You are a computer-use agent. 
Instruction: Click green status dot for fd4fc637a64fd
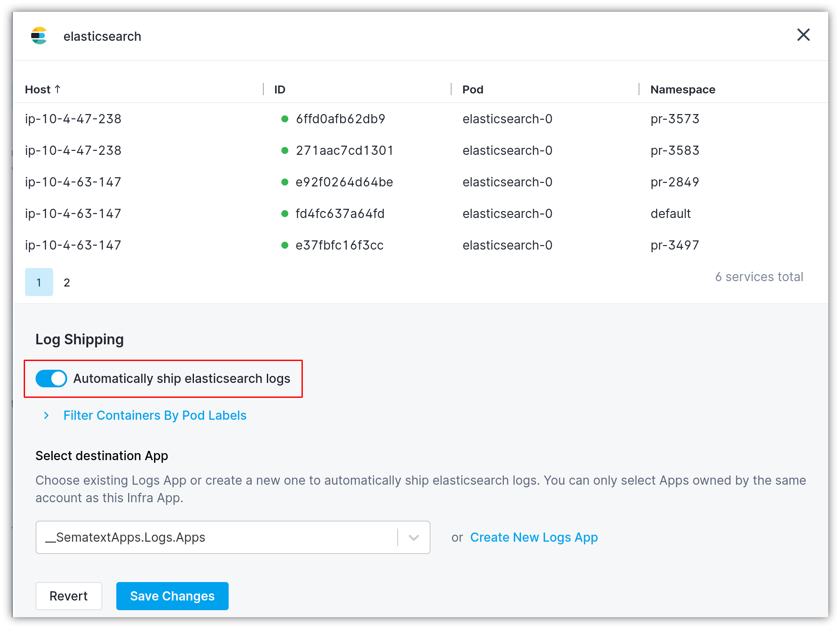285,214
